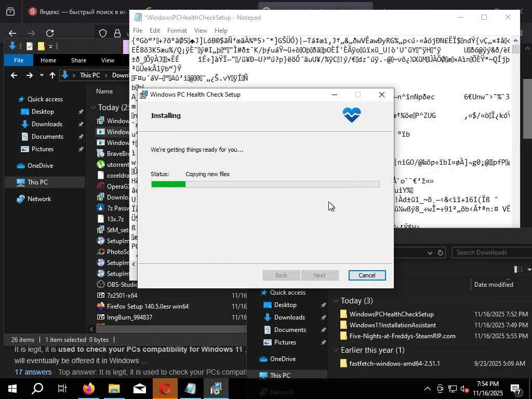The image size is (532, 399).
Task: Select the 7z2501-x64 file
Action: [x=122, y=296]
